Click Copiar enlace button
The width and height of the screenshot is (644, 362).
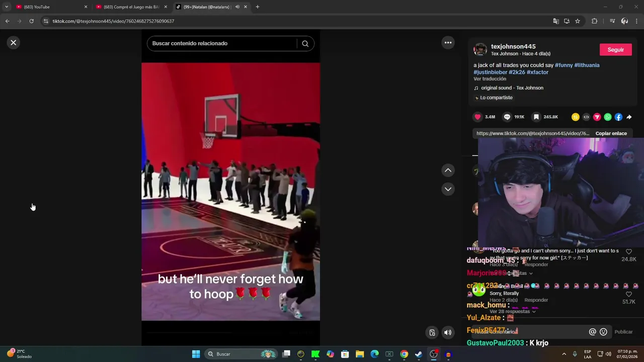click(611, 133)
